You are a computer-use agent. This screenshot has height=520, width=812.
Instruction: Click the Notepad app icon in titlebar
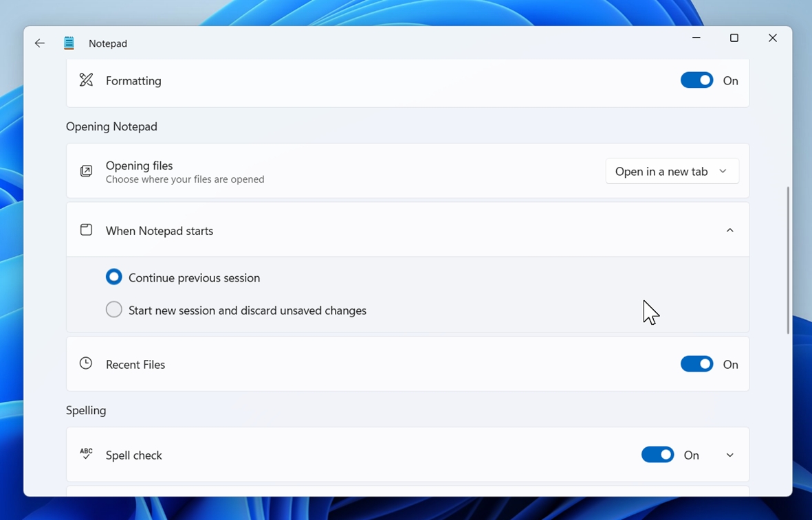click(x=69, y=43)
